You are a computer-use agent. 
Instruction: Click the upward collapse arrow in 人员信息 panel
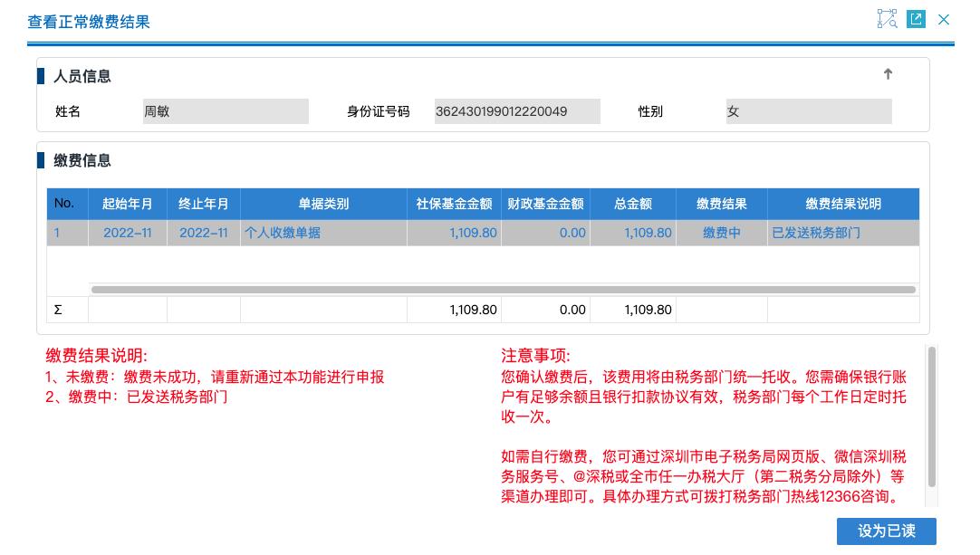click(889, 74)
